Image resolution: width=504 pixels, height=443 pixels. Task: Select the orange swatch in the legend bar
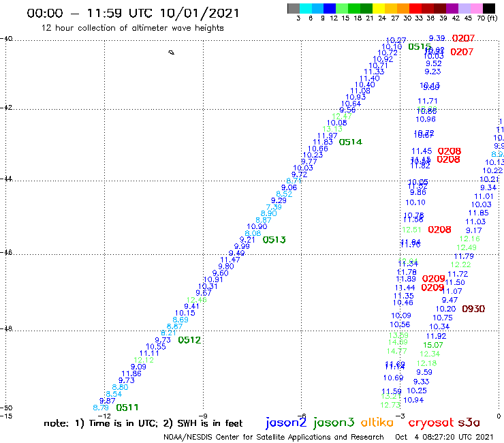tap(403, 8)
